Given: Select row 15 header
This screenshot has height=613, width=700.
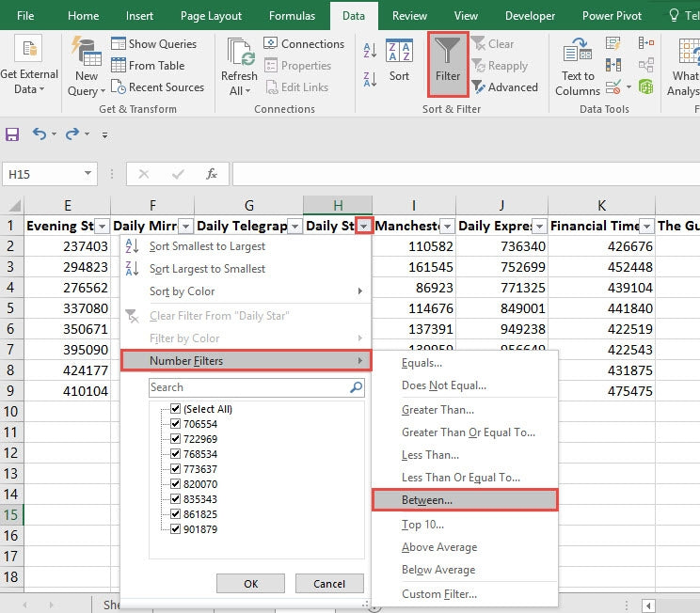Looking at the screenshot, I should click(11, 515).
